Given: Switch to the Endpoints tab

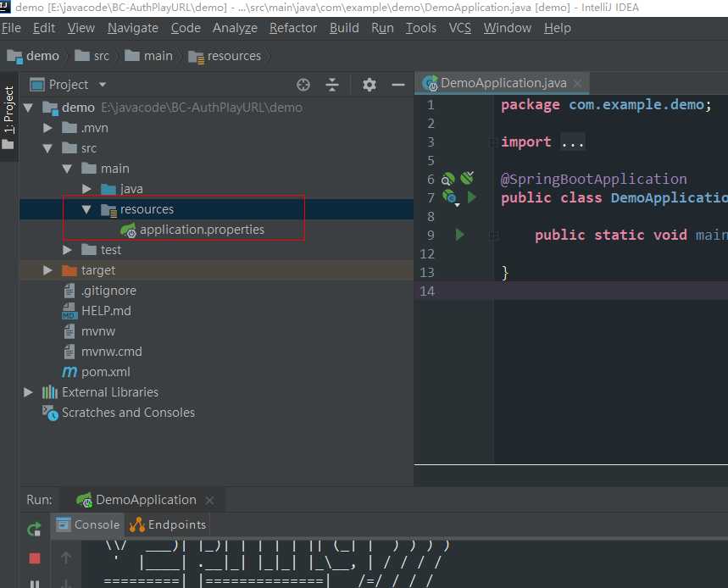Looking at the screenshot, I should click(168, 524).
